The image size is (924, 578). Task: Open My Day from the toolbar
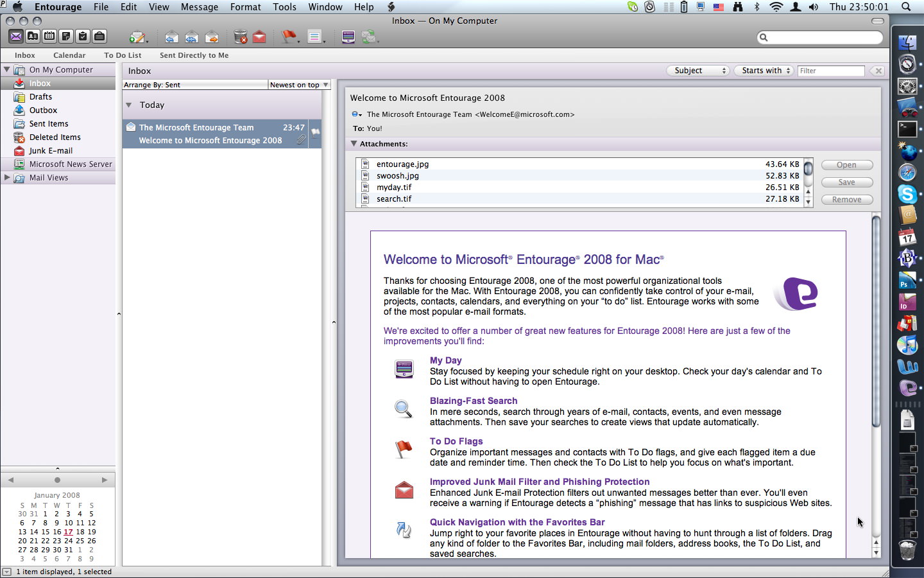pyautogui.click(x=348, y=37)
